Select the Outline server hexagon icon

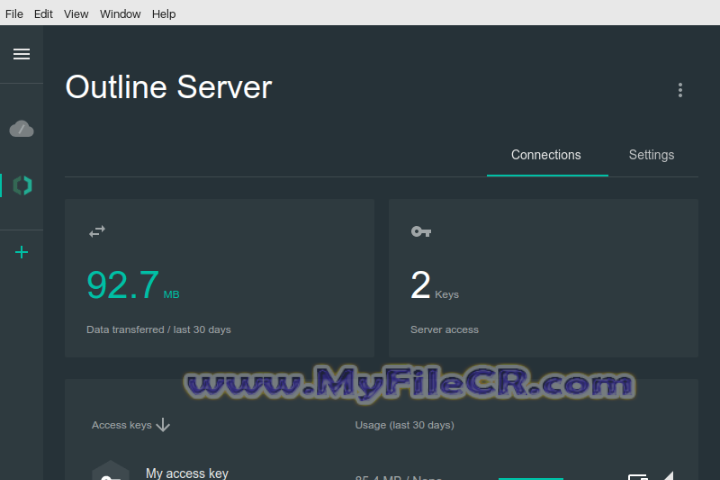[22, 186]
